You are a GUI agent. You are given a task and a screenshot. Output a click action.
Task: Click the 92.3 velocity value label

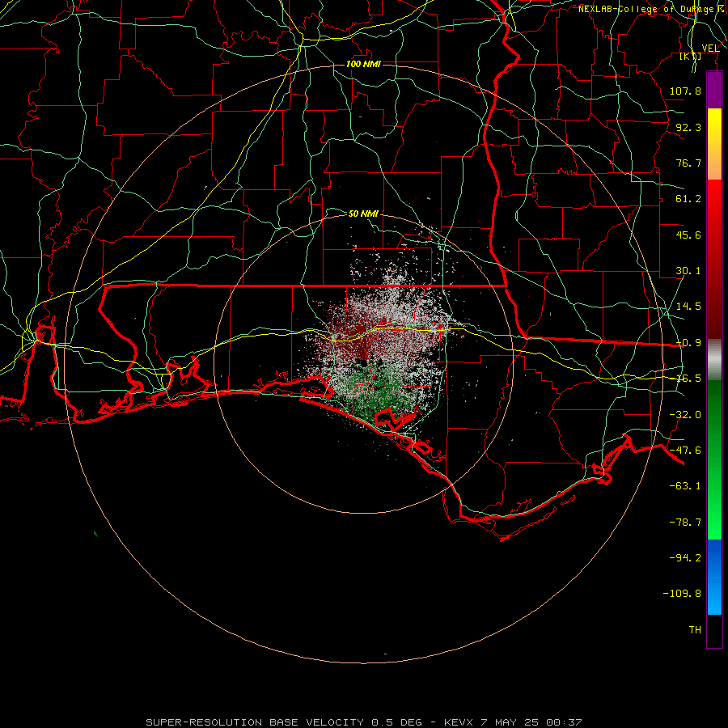688,127
